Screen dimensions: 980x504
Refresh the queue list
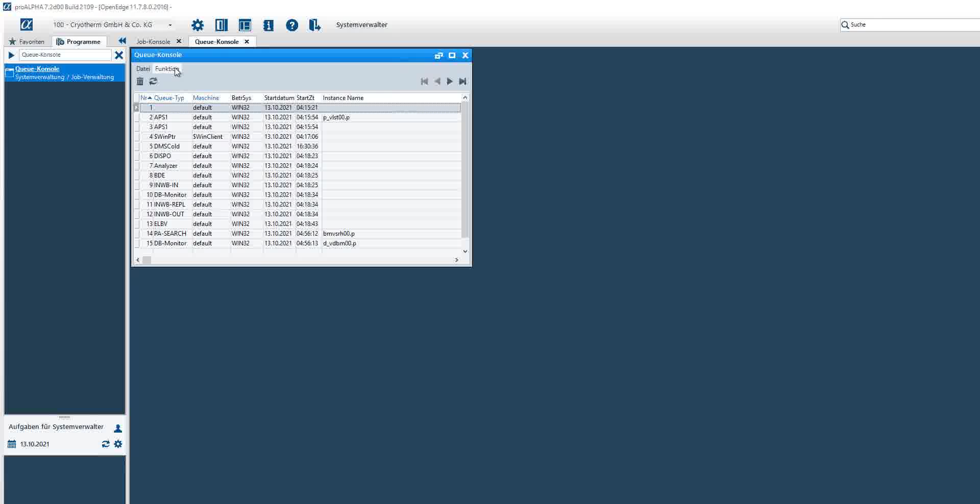[153, 81]
